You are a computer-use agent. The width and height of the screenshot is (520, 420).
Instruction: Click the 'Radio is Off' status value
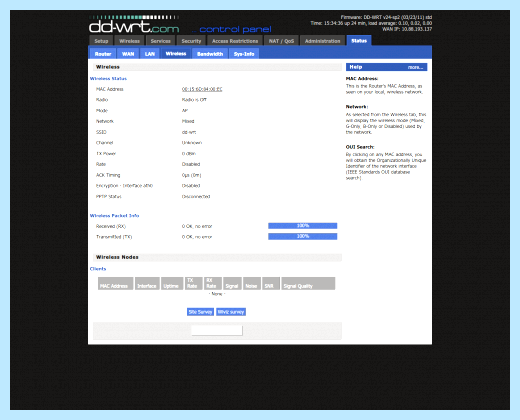click(194, 100)
